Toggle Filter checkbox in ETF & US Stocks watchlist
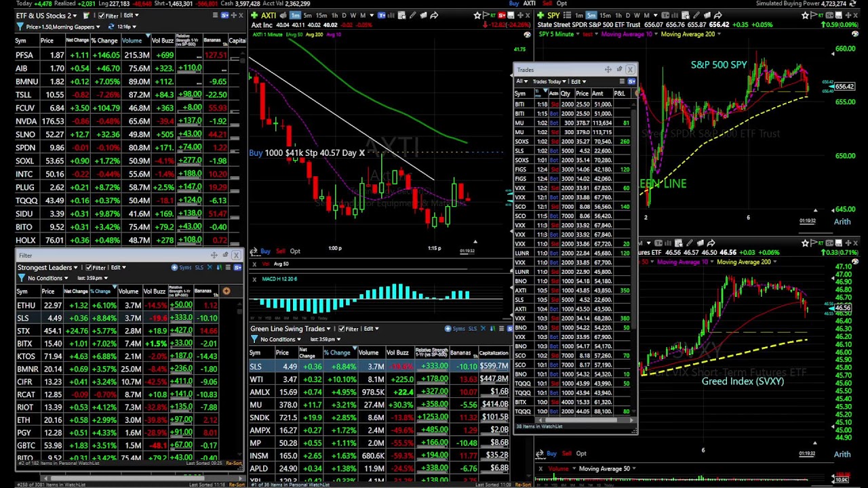The image size is (868, 488). (x=101, y=16)
